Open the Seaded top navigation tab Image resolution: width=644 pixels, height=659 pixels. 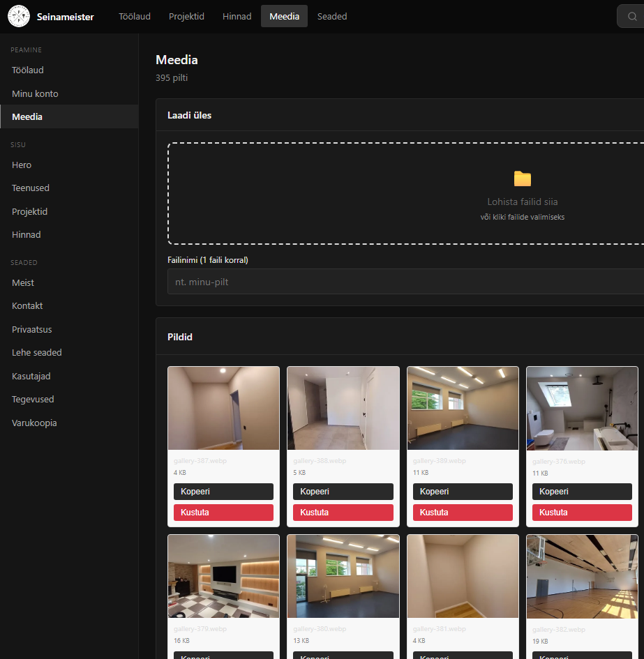[331, 16]
